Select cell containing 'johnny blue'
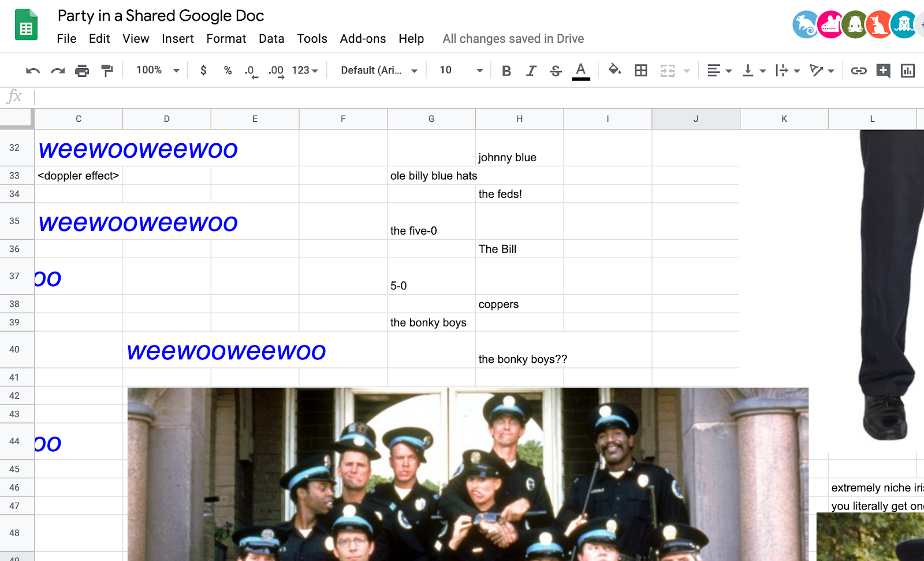Viewport: 924px width, 561px height. [519, 148]
